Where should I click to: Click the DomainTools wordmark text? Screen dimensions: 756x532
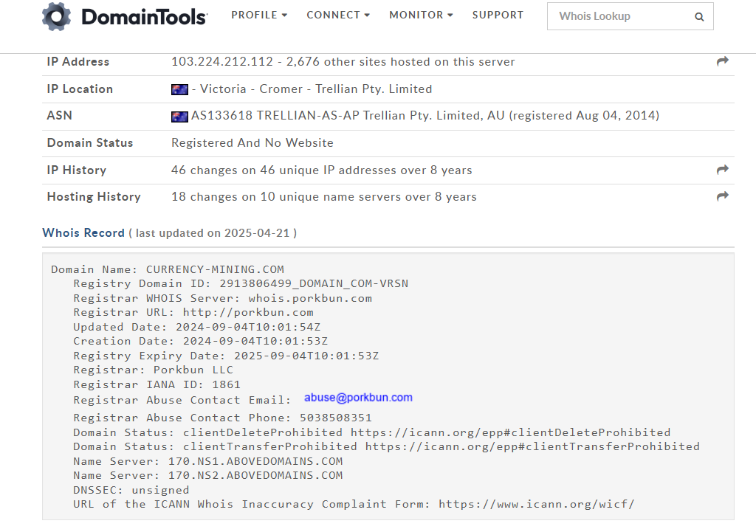pos(144,16)
